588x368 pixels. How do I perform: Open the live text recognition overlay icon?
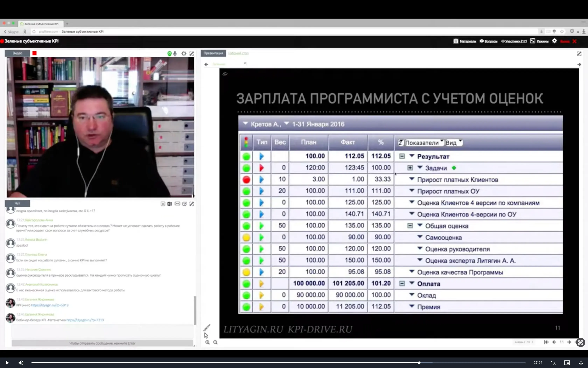point(580,343)
